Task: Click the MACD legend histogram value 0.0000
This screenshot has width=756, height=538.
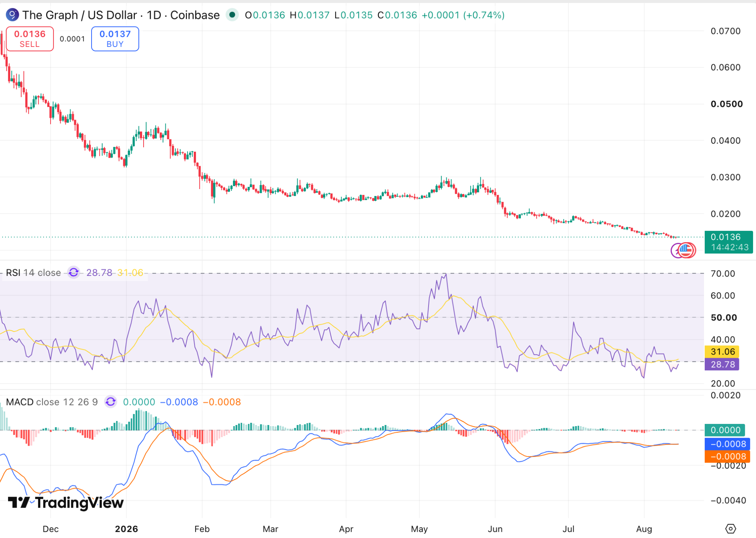Action: coord(139,402)
